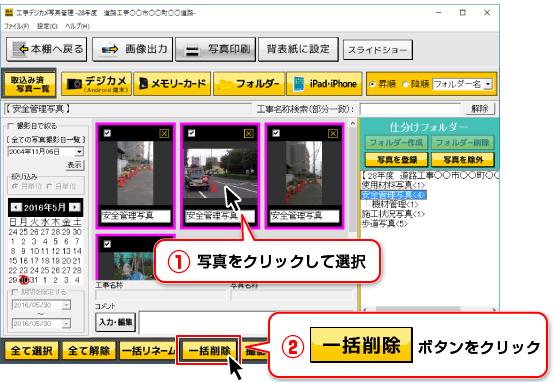
Task: Click the 本棚へ戻る back button
Action: pyautogui.click(x=46, y=49)
